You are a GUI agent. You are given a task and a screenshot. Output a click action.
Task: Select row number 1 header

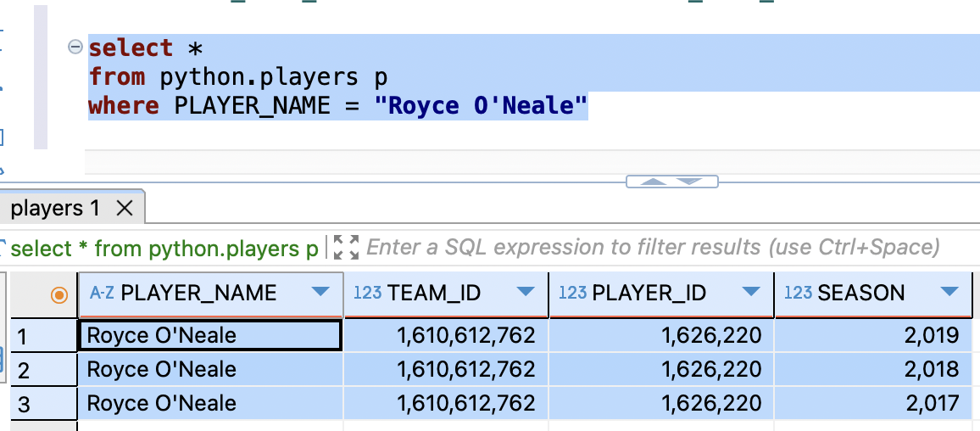tap(44, 336)
